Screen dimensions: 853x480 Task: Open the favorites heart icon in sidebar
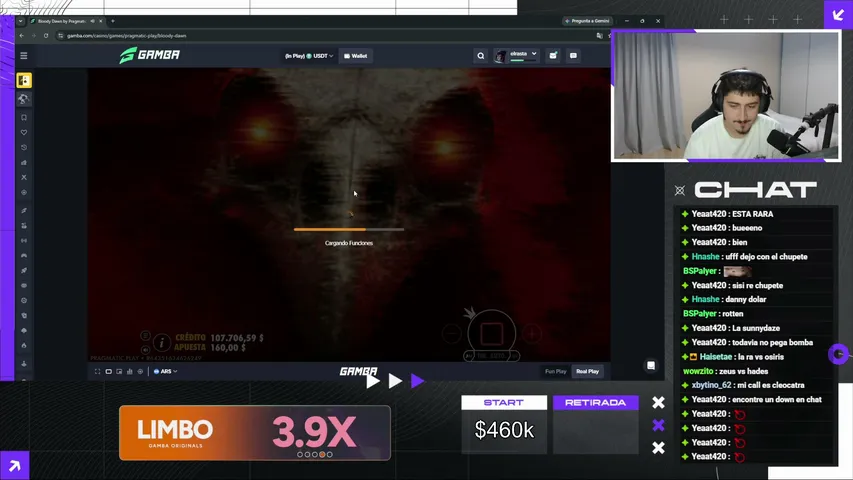click(x=24, y=132)
